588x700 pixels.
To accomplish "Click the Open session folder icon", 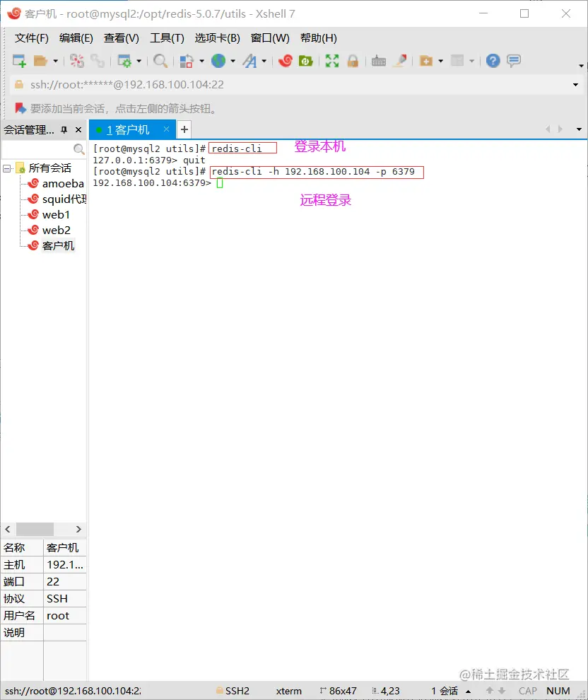I will point(40,61).
